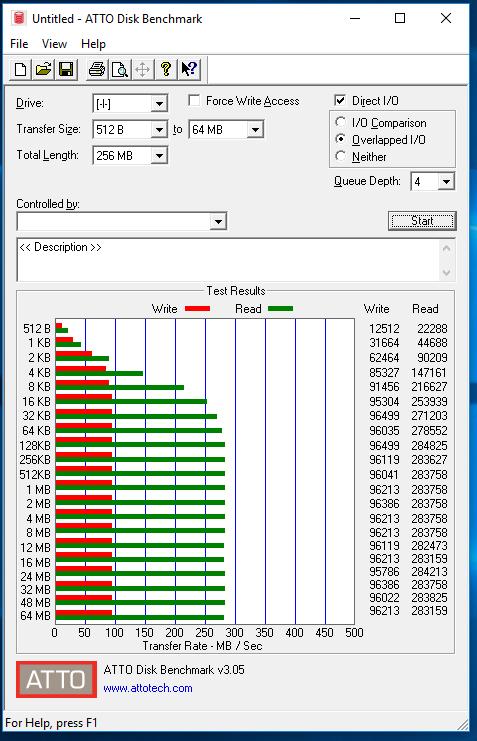The width and height of the screenshot is (477, 741).
Task: Select the Overlapped I/O radio button
Action: (340, 139)
